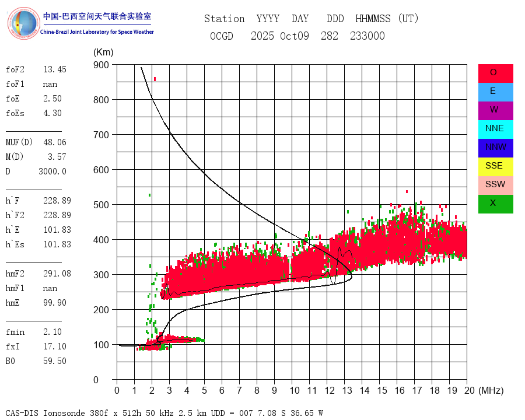Screen dimensions: 525x420
Task: Click the Station column heading
Action: pos(225,19)
